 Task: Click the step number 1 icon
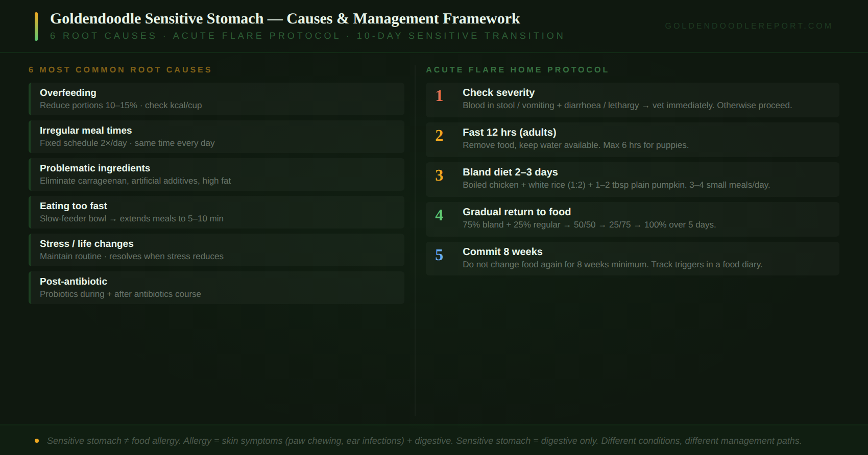click(439, 96)
